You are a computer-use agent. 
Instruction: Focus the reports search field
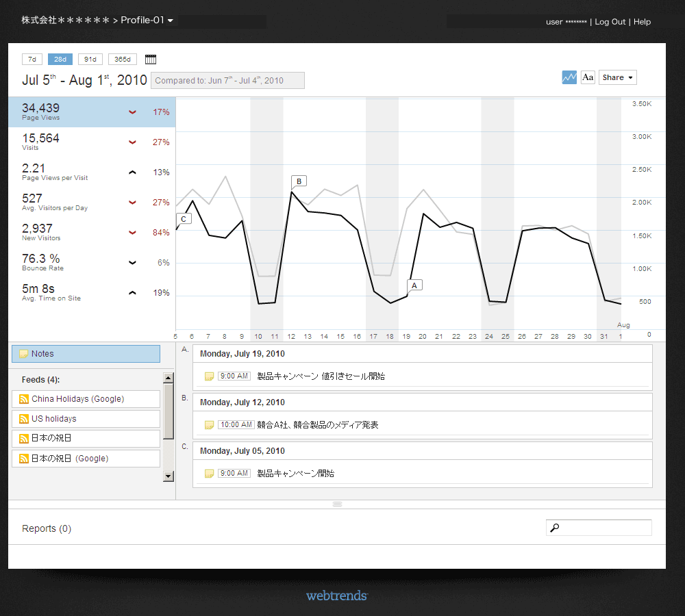[x=599, y=528]
